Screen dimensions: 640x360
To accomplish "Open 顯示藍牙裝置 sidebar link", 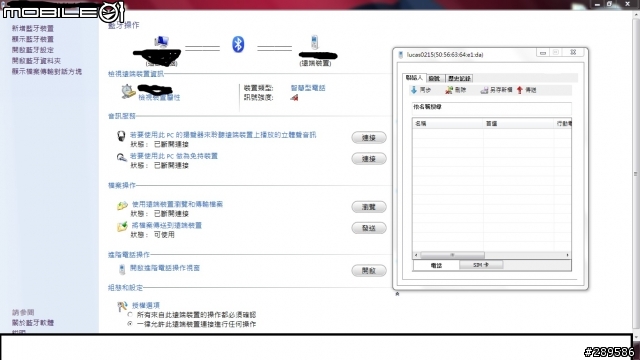I will 33,39.
